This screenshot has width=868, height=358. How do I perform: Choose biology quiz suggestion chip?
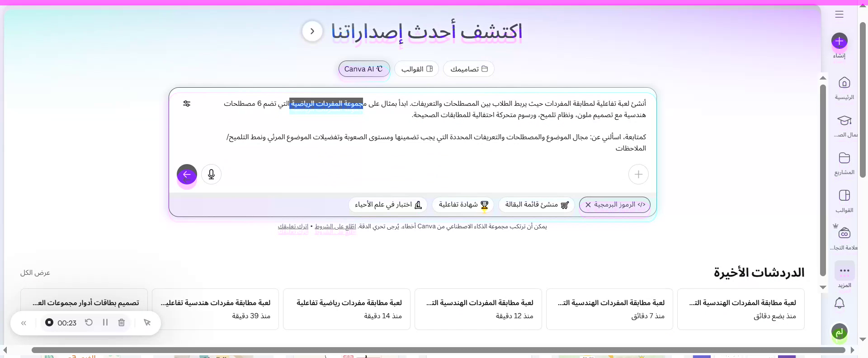(388, 205)
